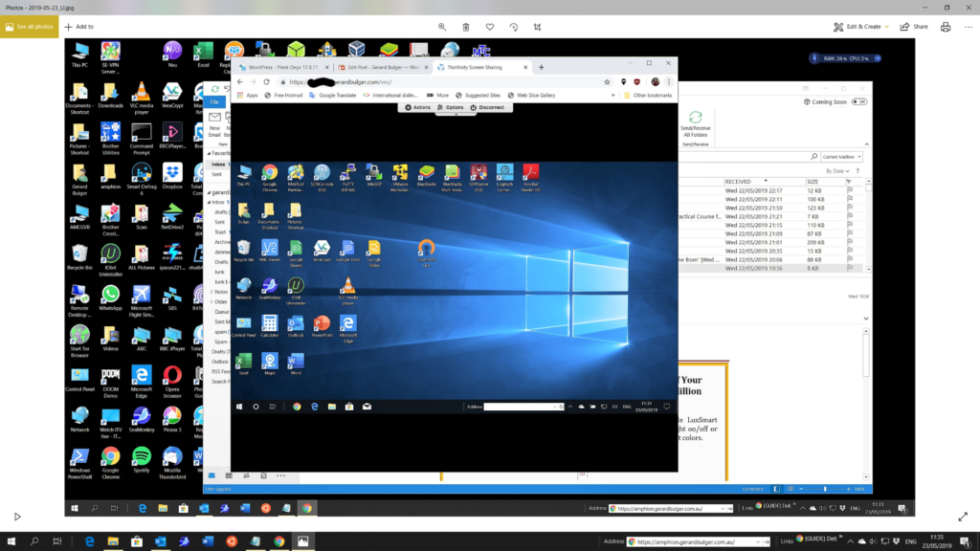Select the email received Wed 22/05/2019 22:17
980x551 pixels.
pos(772,190)
